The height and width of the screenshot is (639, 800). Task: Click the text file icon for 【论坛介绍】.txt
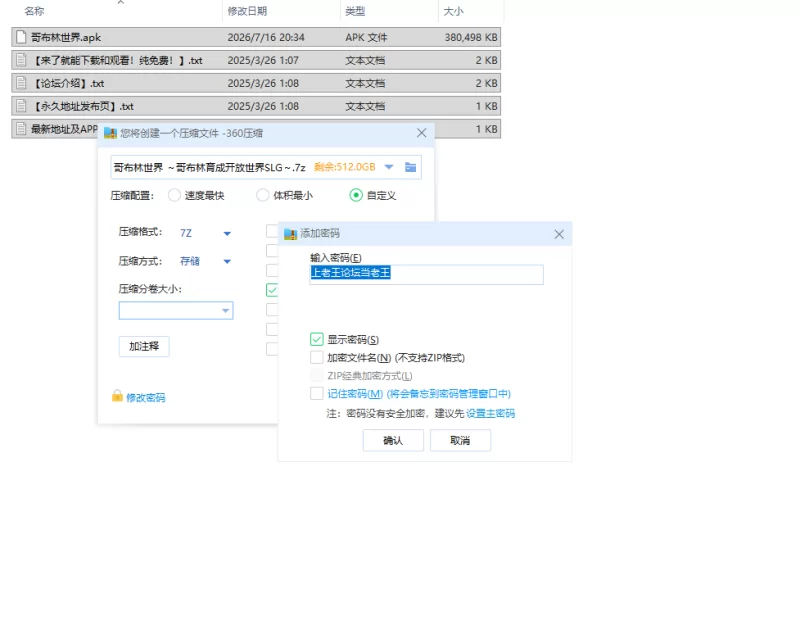click(x=21, y=83)
